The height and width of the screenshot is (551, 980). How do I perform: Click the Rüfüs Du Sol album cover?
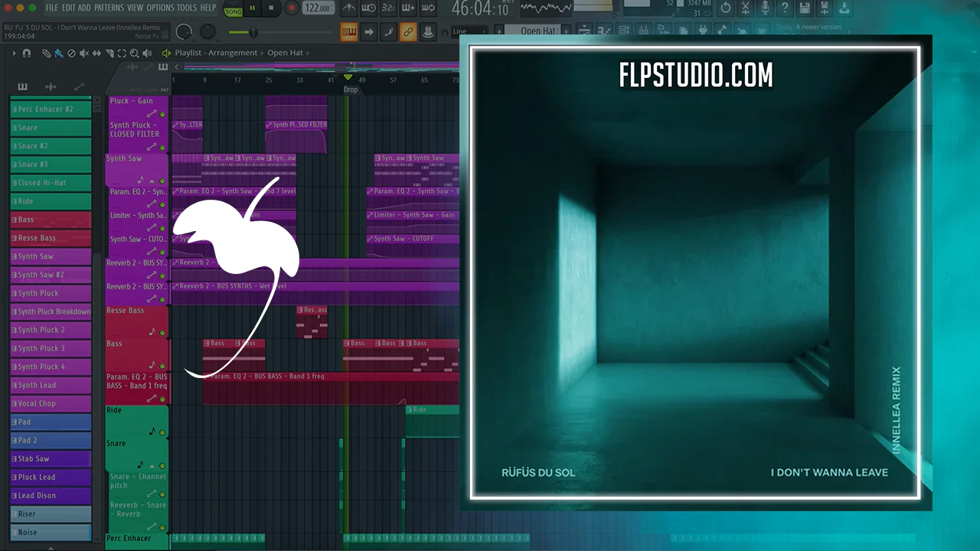[695, 273]
